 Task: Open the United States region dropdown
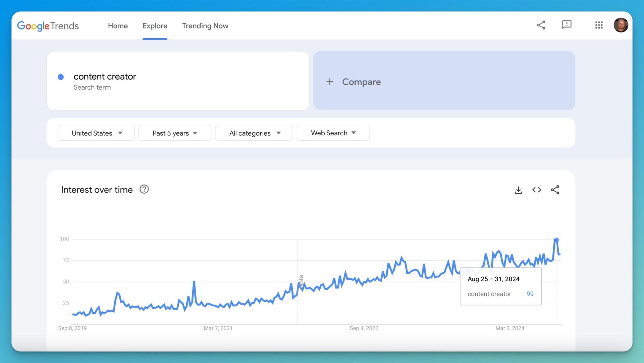[x=96, y=133]
